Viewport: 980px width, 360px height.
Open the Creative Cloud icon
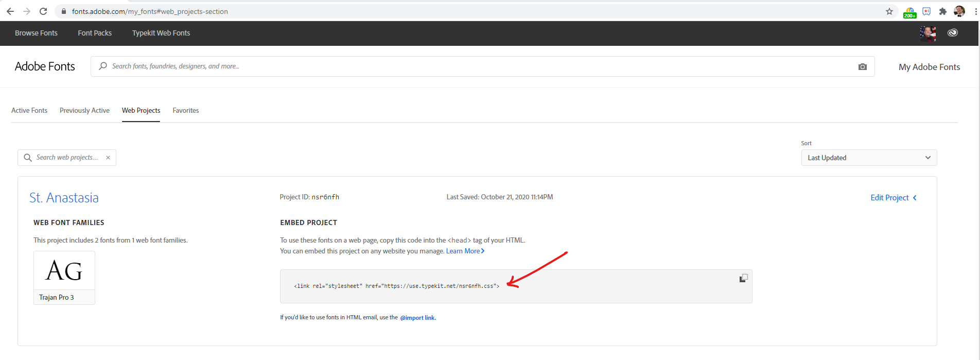[953, 33]
